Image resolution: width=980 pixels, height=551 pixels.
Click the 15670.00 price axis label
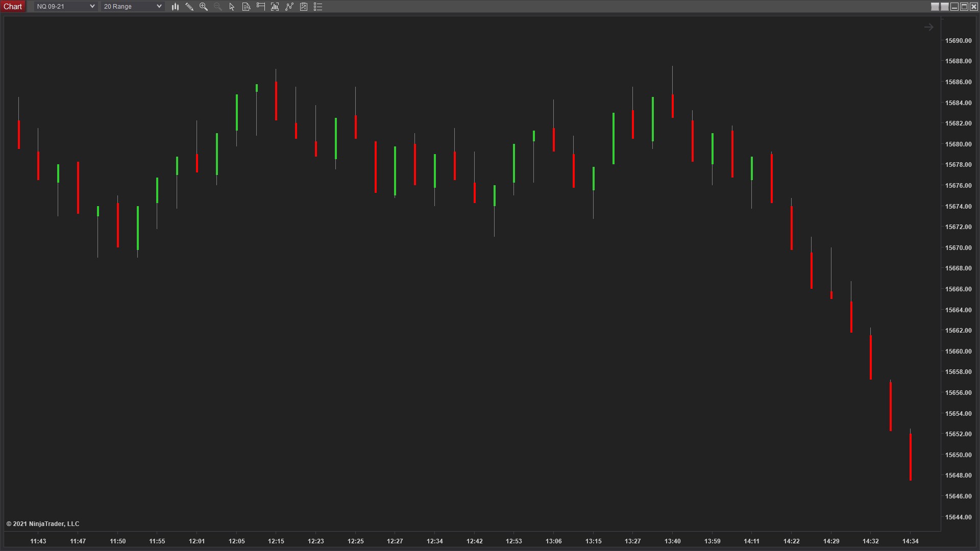pos(959,248)
